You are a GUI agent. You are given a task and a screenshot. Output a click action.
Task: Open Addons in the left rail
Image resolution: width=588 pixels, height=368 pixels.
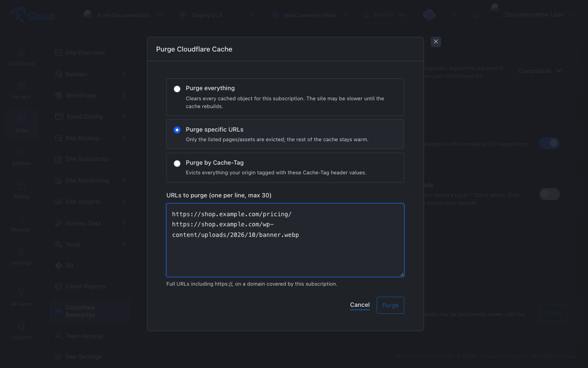click(x=21, y=157)
